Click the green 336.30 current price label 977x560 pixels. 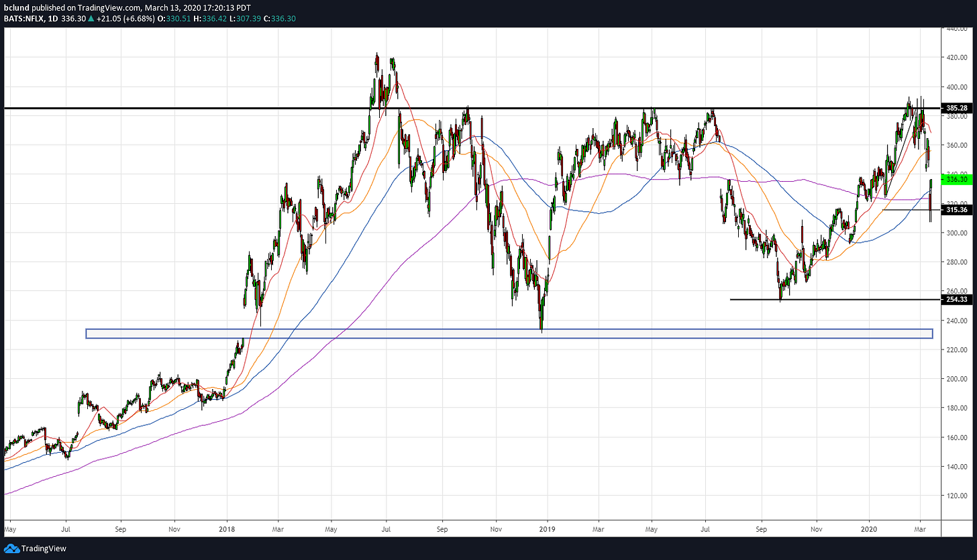(x=956, y=180)
